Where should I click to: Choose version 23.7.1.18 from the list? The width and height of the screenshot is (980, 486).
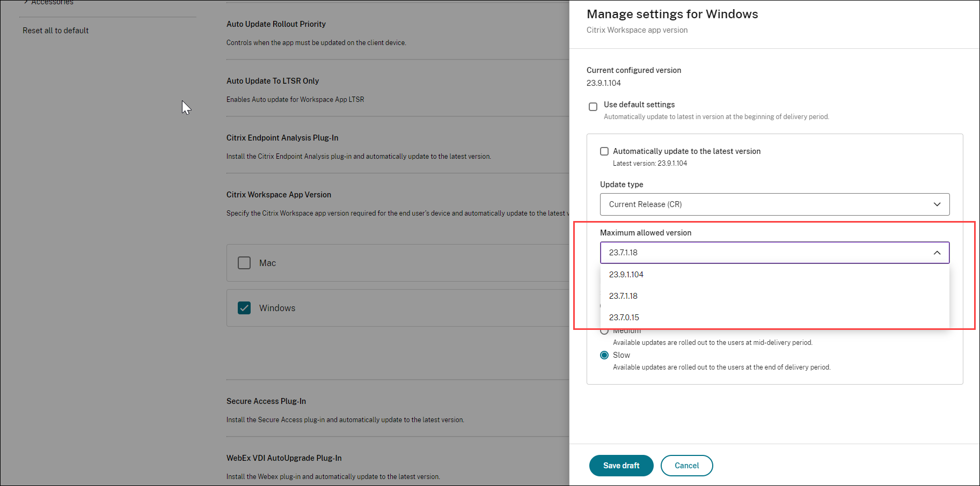(x=623, y=296)
